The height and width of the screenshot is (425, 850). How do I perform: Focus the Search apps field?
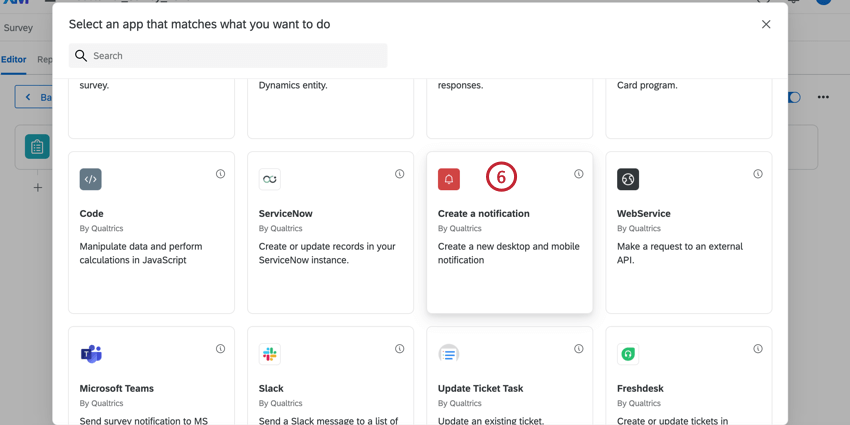(x=228, y=56)
